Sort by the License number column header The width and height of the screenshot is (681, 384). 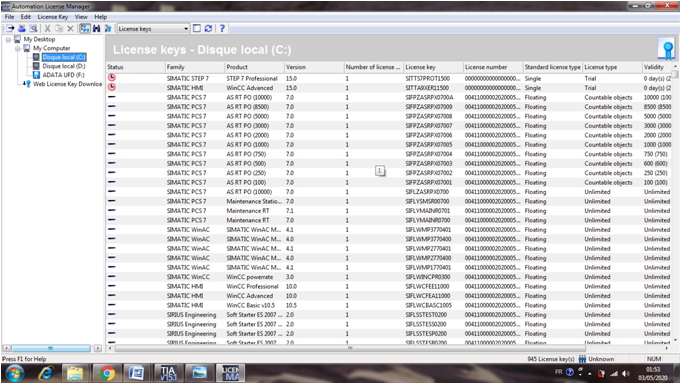click(493, 67)
